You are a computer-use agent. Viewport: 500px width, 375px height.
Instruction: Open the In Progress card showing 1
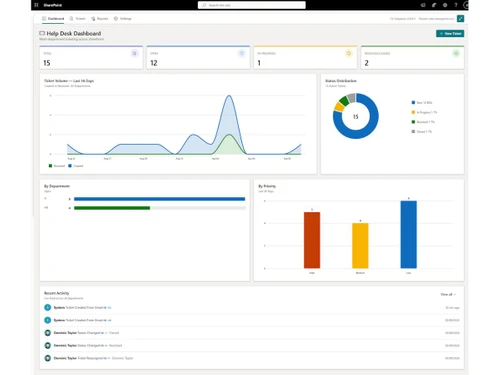click(x=305, y=58)
